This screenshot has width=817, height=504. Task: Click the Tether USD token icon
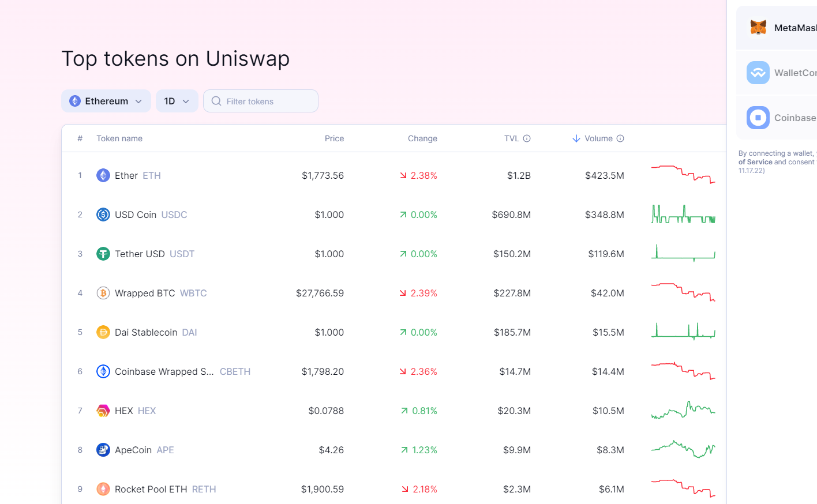pyautogui.click(x=103, y=254)
